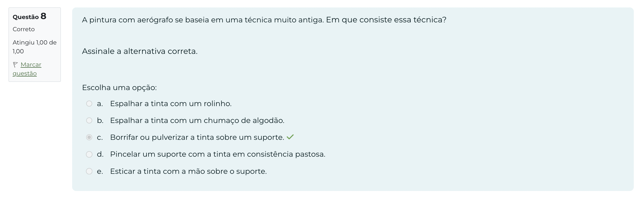Click the green checkmark next to option c

[x=290, y=137]
